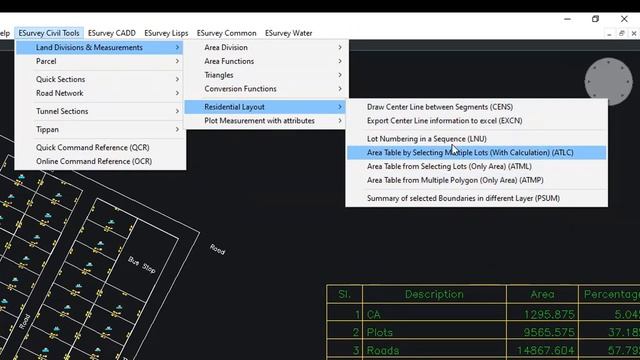This screenshot has width=640, height=360.
Task: Open the ESurvey Water menu
Action: point(289,33)
